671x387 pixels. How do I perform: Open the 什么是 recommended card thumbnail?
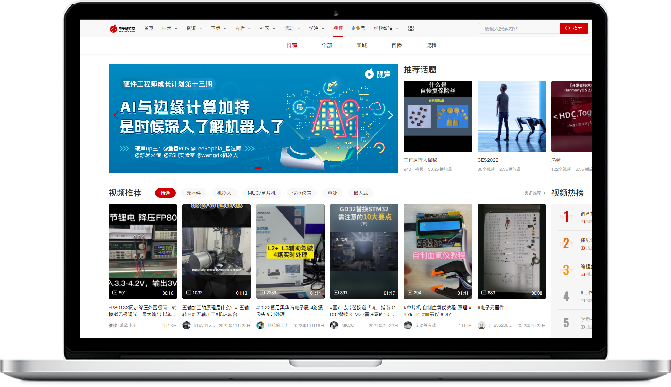point(438,116)
